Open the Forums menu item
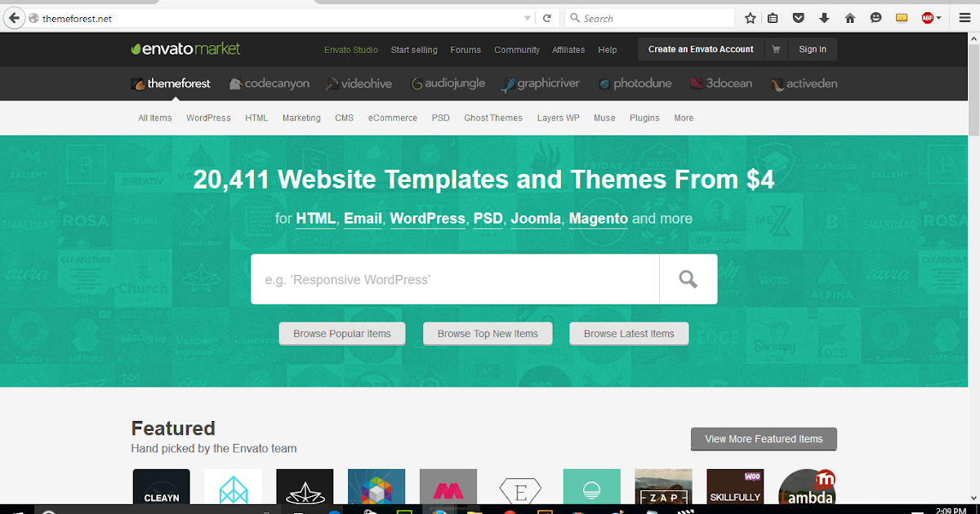The width and height of the screenshot is (980, 514). 465,50
